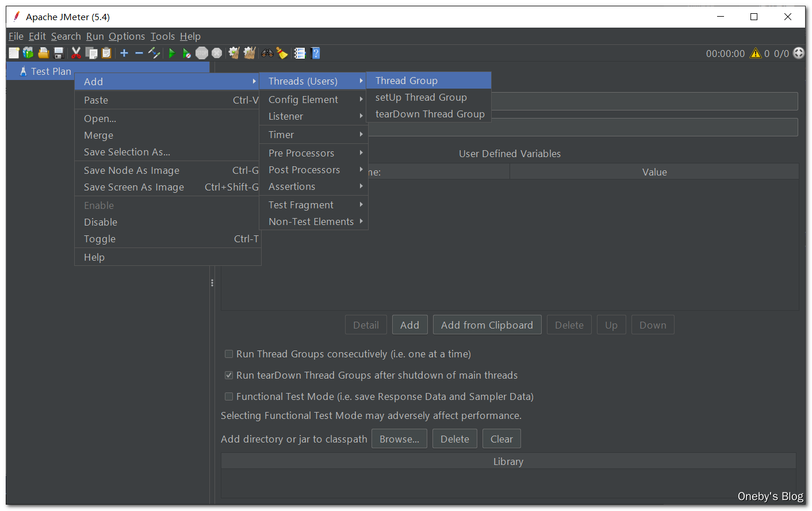Click the Save floppy disk icon
Viewport: 812px width, 511px height.
[59, 54]
